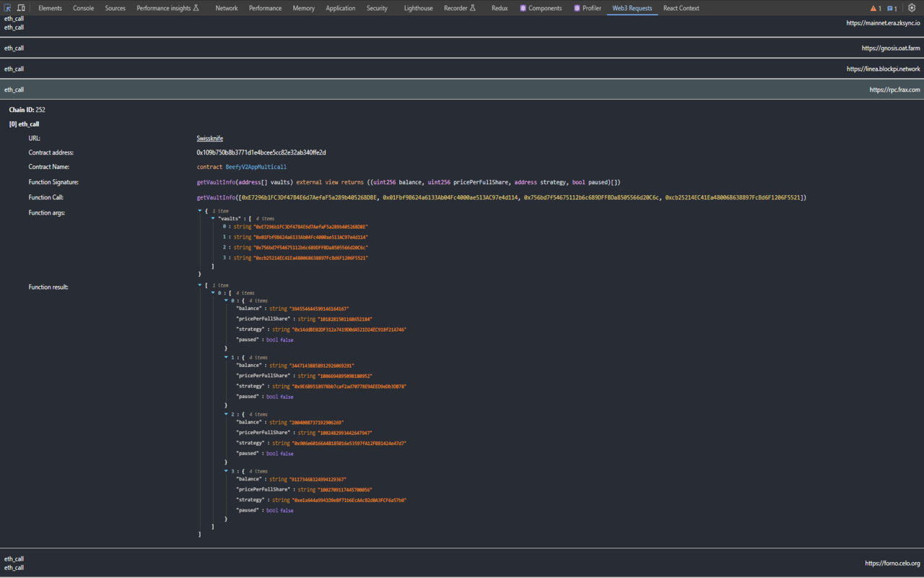Click the React icon on Components tab
924x578 pixels.
[x=524, y=9]
